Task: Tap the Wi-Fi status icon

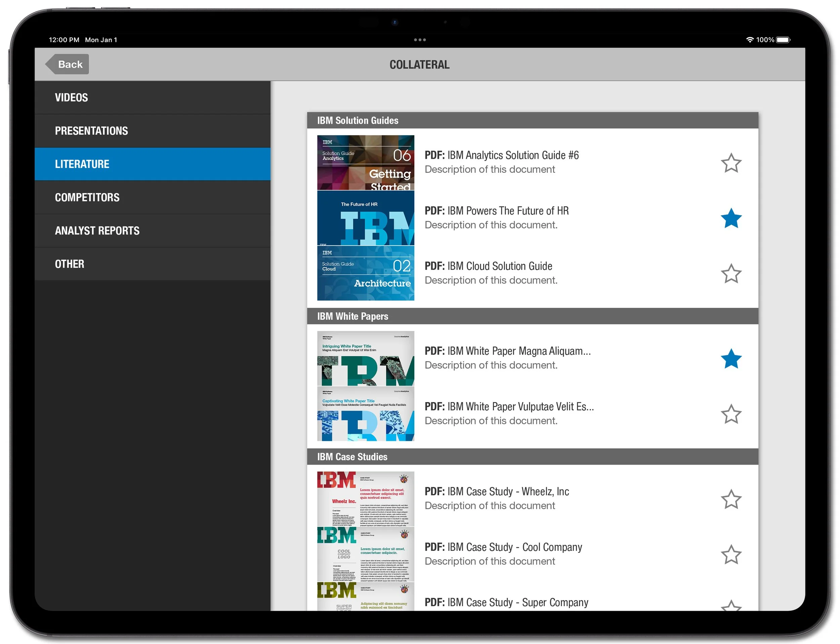Action: tap(750, 40)
